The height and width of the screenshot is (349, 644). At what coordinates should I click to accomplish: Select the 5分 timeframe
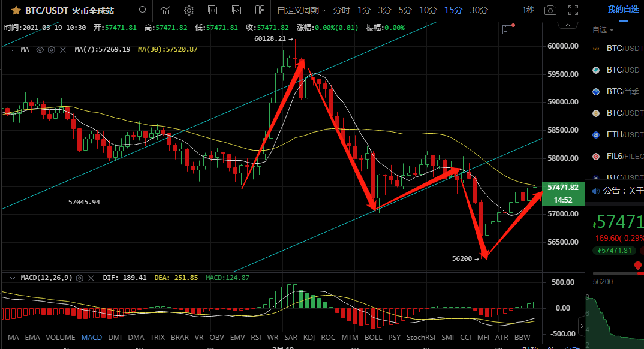tap(405, 10)
